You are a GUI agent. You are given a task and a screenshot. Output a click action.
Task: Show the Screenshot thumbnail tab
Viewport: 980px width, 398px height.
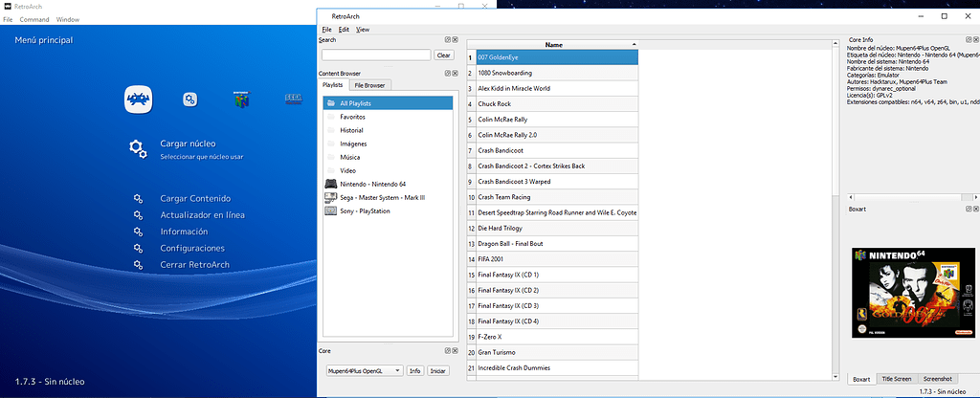[x=938, y=379]
